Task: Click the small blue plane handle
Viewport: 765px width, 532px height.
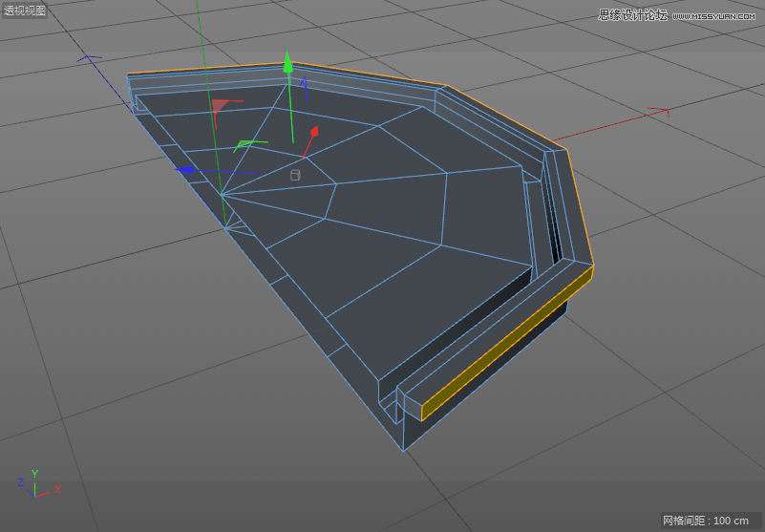Action: coord(304,84)
